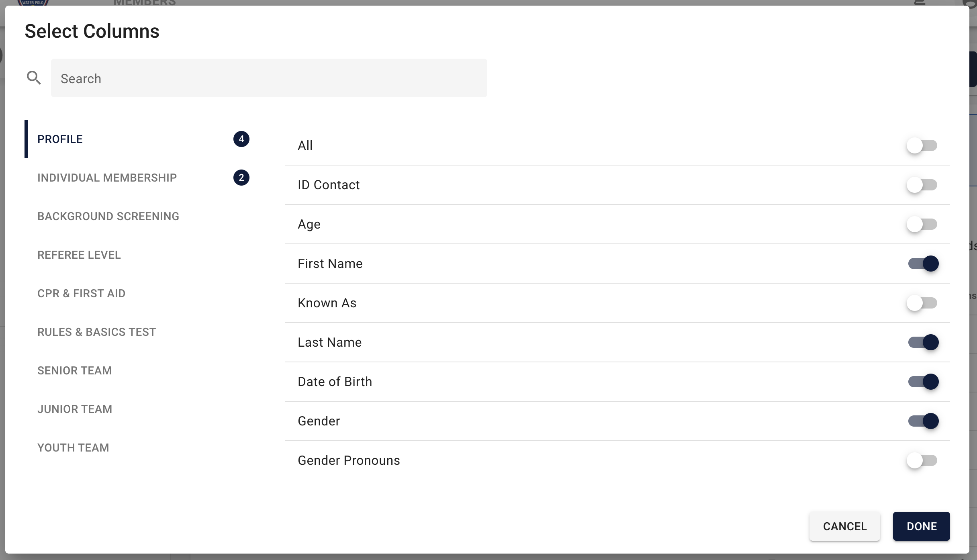This screenshot has width=977, height=560.
Task: Expand the YOUTH TEAM section
Action: [x=73, y=448]
